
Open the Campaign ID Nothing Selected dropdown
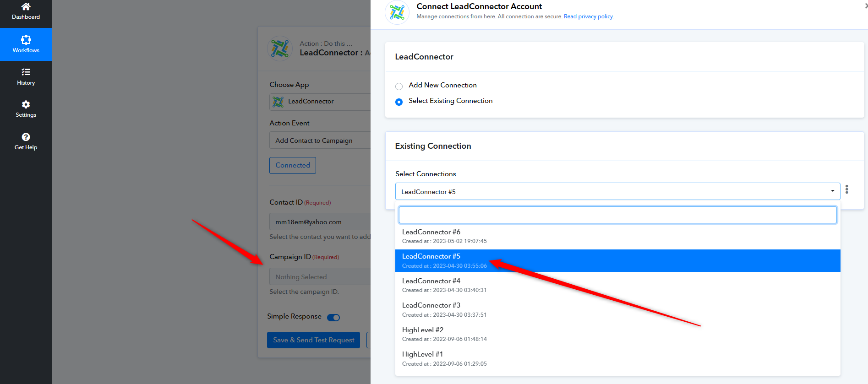pos(320,277)
